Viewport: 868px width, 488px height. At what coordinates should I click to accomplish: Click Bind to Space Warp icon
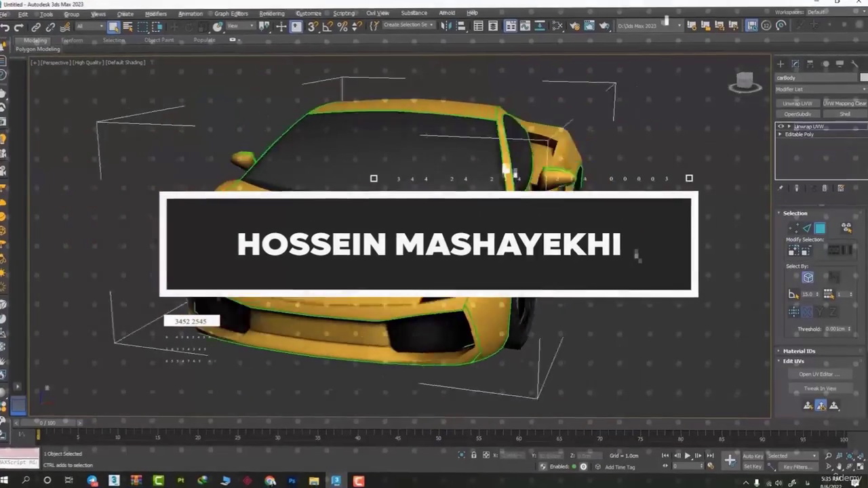point(65,27)
